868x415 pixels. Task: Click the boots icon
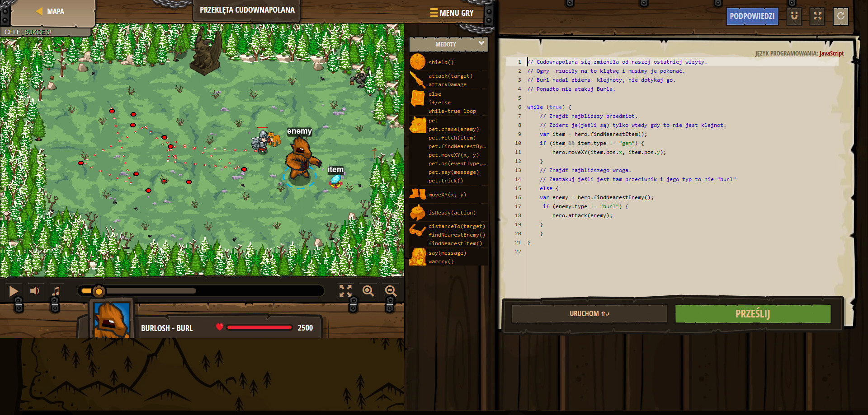pos(418,194)
